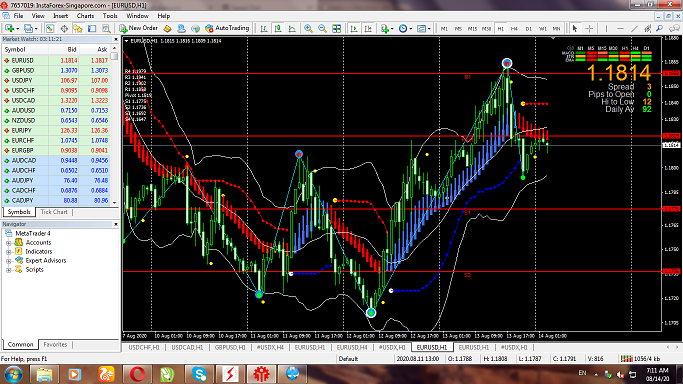Select the vertical line drawing tool
Screen dimensions: 683x384
pos(606,28)
